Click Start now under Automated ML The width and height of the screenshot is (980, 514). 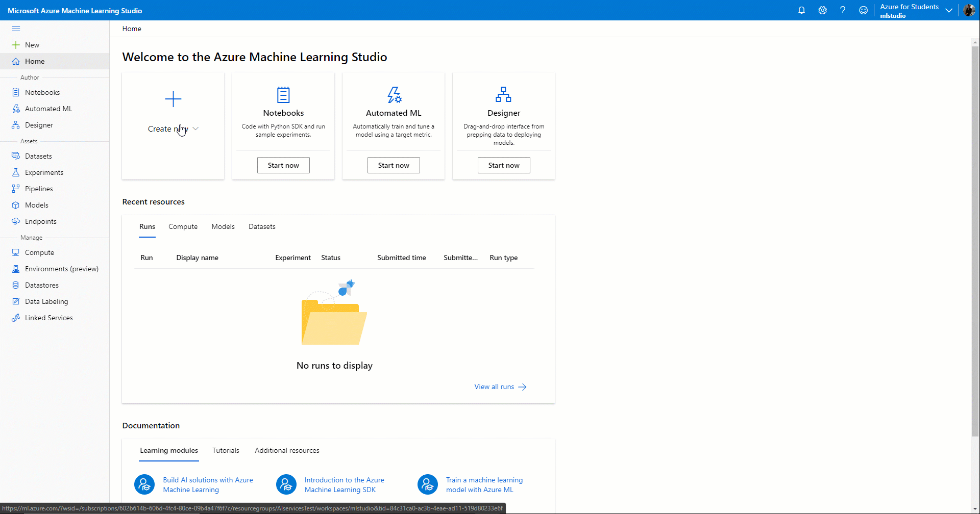point(394,165)
